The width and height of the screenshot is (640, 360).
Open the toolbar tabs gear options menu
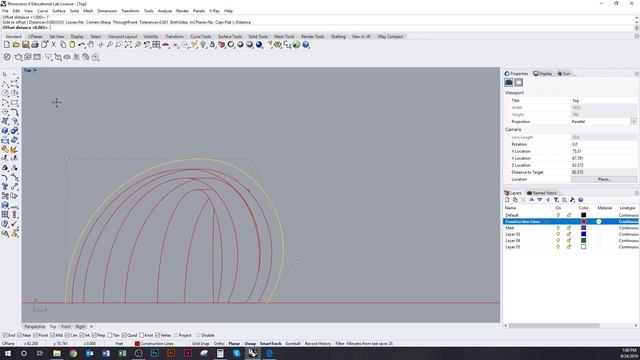(637, 36)
